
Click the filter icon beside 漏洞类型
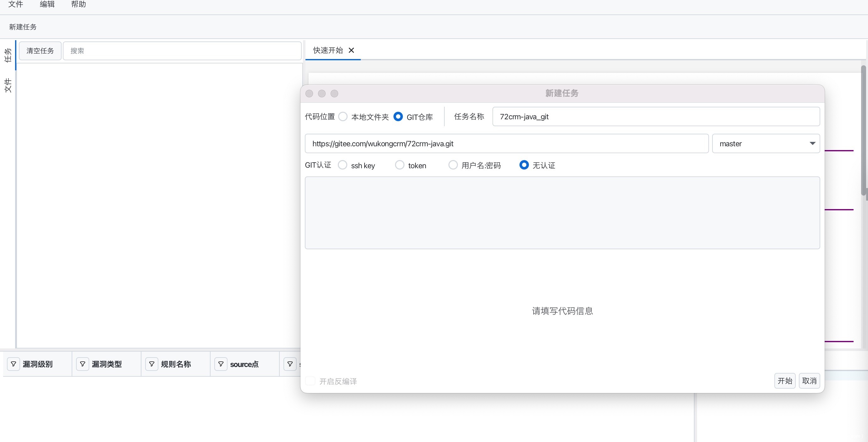[83, 364]
